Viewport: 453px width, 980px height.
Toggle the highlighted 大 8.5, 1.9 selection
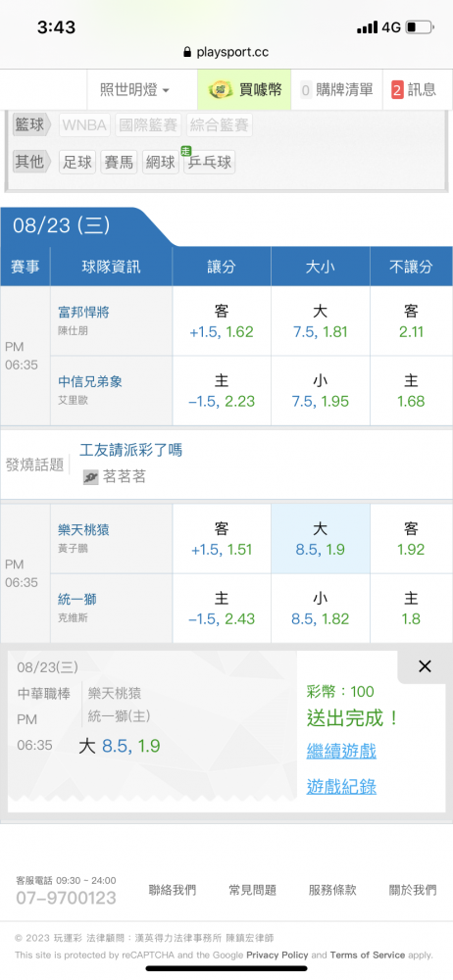click(x=321, y=539)
